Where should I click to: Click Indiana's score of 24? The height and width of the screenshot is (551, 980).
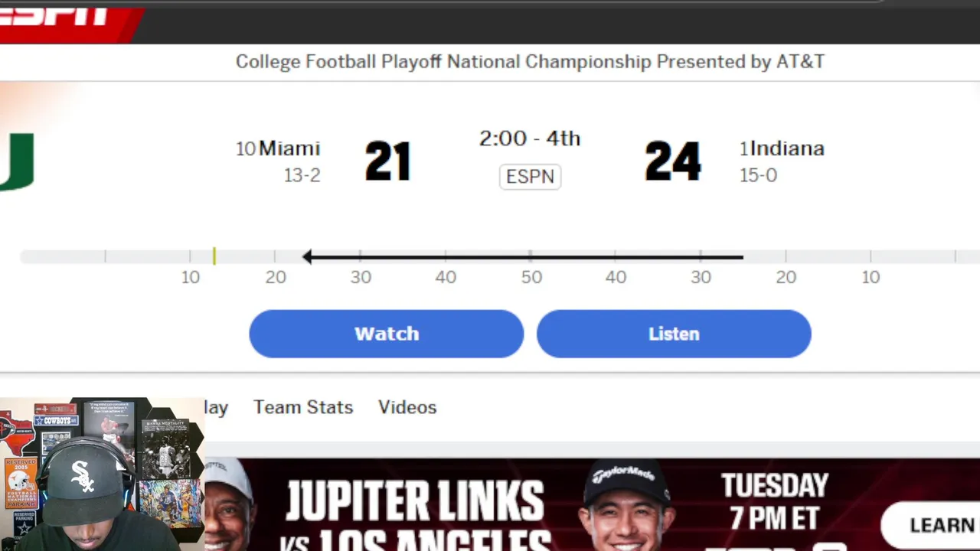click(x=672, y=161)
